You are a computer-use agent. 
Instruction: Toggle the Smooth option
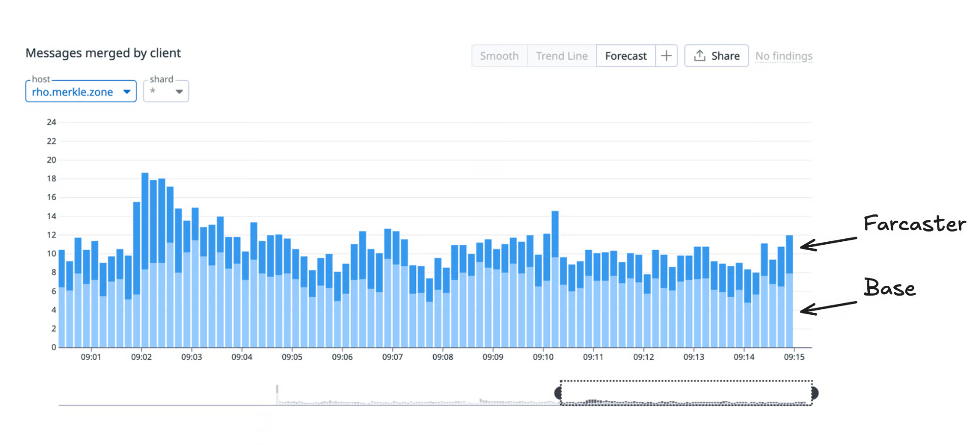coord(499,56)
